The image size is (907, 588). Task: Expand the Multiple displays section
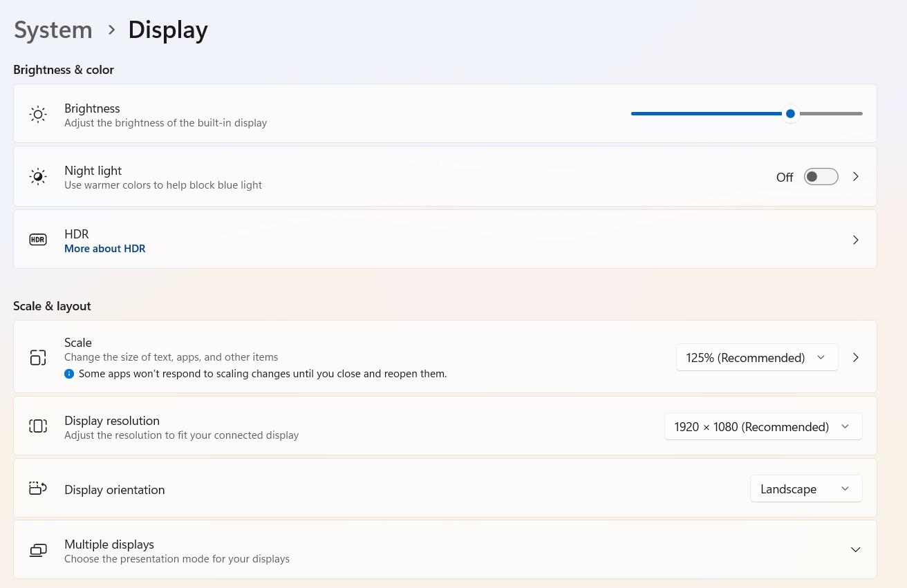coord(855,550)
